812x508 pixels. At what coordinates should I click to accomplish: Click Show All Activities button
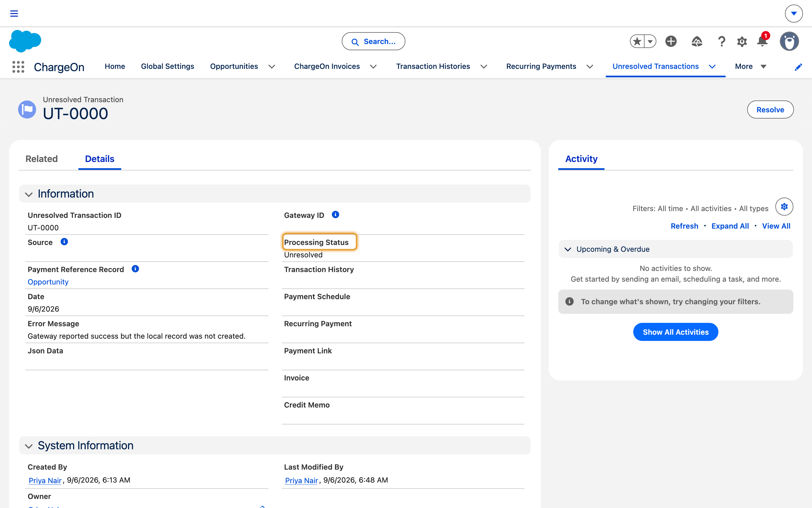[676, 332]
